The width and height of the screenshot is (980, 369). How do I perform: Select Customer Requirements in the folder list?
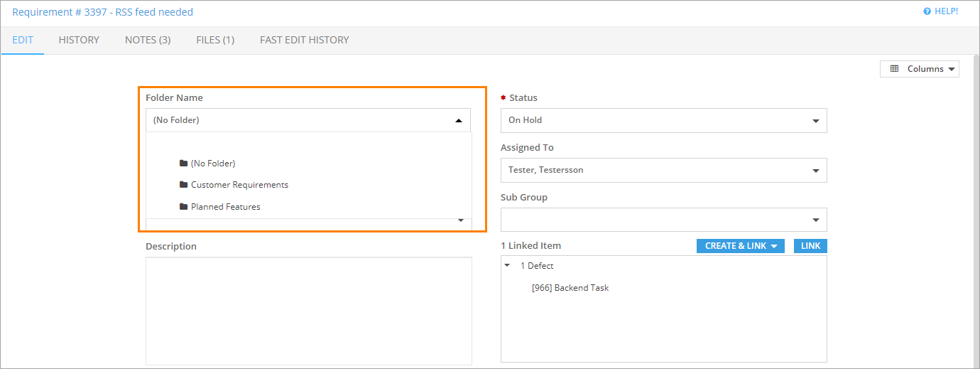(x=239, y=185)
